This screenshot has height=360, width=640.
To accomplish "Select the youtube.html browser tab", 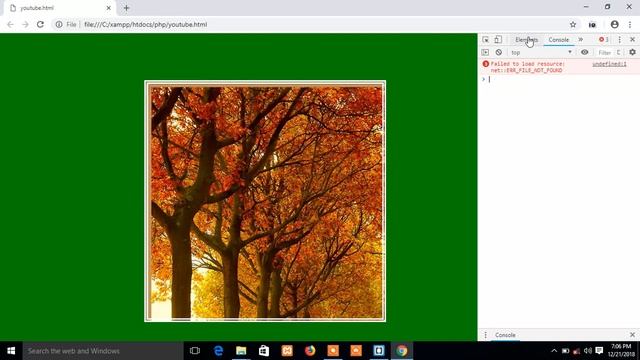I will (x=59, y=8).
